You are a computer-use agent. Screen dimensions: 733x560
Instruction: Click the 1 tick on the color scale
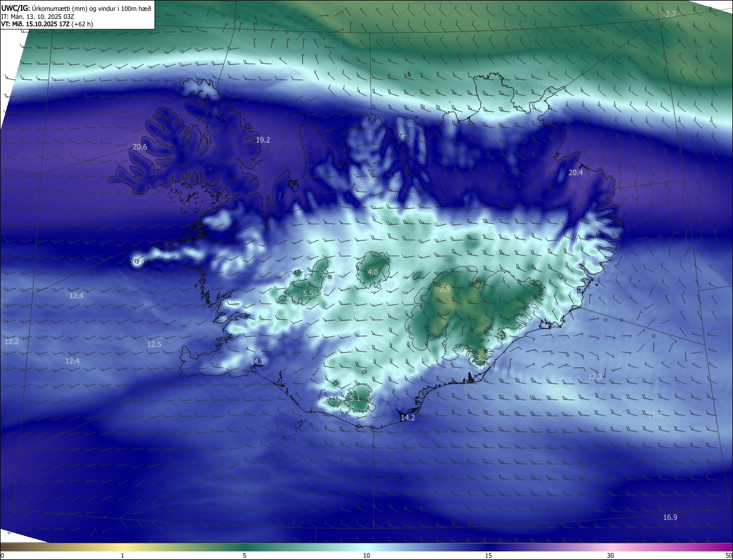click(123, 555)
